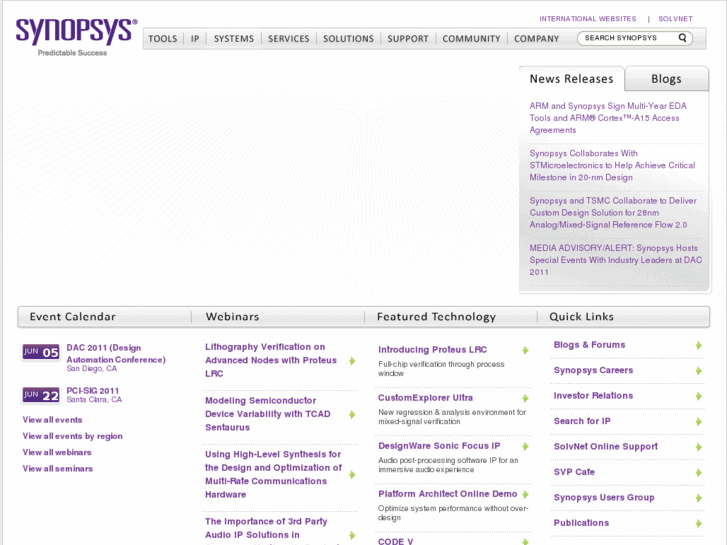This screenshot has height=545, width=727.
Task: Open the Using High-Level Synthesis webinar
Action: pyautogui.click(x=273, y=474)
